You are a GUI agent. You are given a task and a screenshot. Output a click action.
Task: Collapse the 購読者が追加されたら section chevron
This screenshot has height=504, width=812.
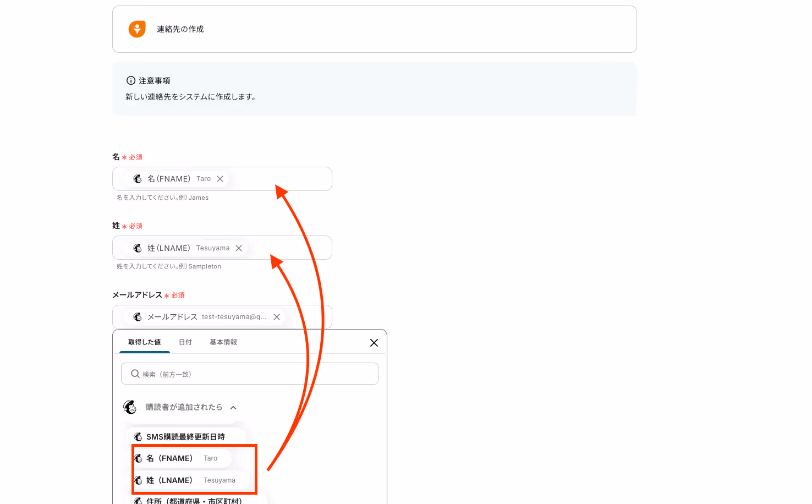233,408
